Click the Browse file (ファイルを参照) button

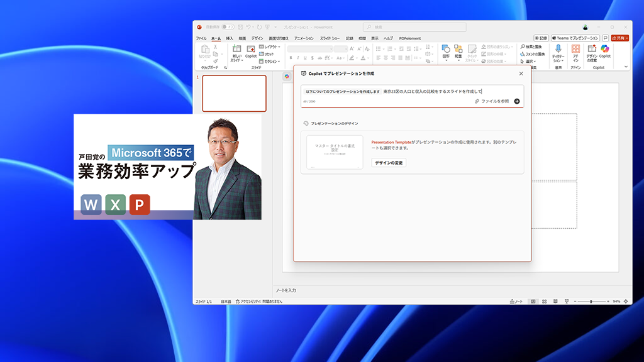click(x=492, y=101)
